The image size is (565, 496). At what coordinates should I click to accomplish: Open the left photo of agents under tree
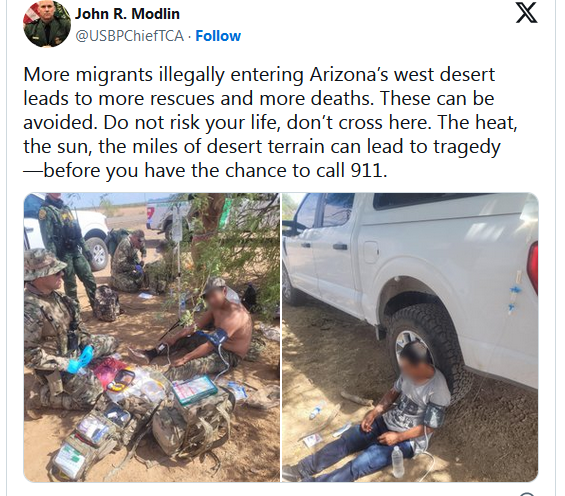[x=152, y=337]
